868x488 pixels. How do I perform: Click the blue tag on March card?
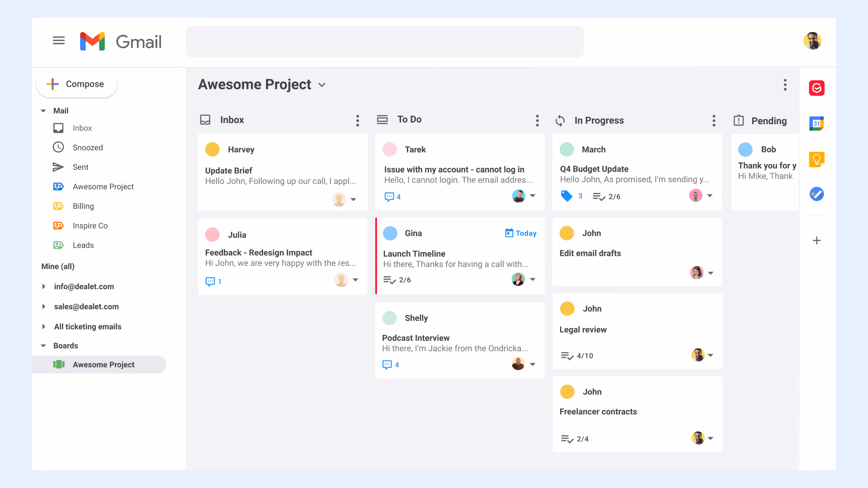pyautogui.click(x=566, y=196)
